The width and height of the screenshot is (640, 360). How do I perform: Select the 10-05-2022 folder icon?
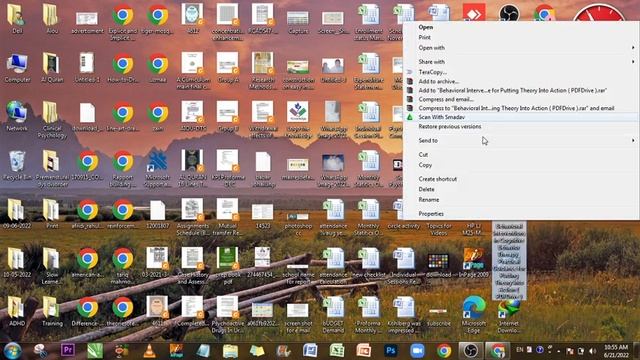tap(17, 260)
